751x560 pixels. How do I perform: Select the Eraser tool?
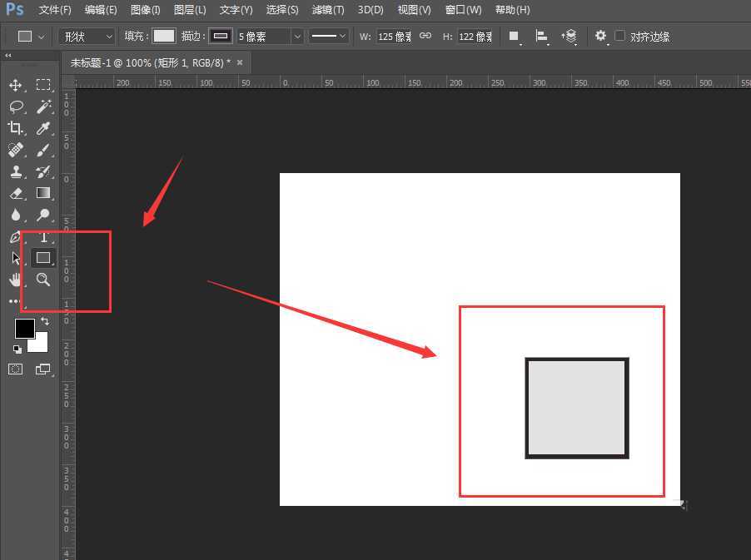(x=15, y=193)
